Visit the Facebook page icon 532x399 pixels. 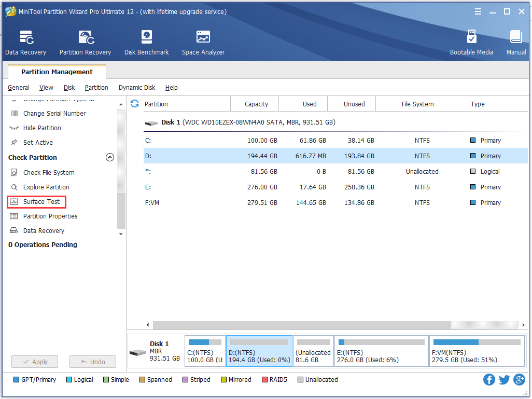click(489, 379)
